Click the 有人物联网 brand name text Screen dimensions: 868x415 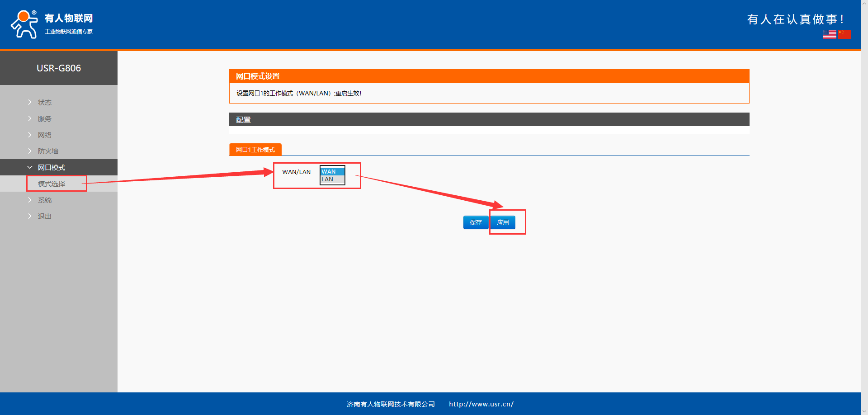click(x=69, y=18)
